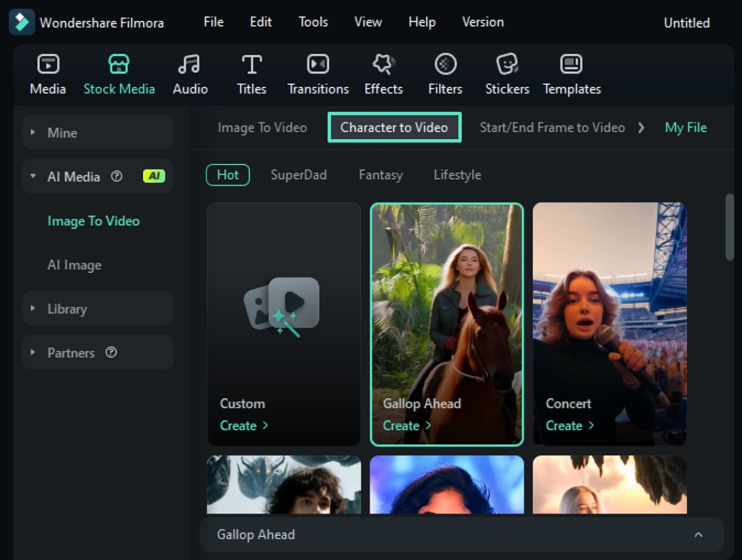Viewport: 742px width, 560px height.
Task: Open the Stickers icon
Action: tap(507, 64)
